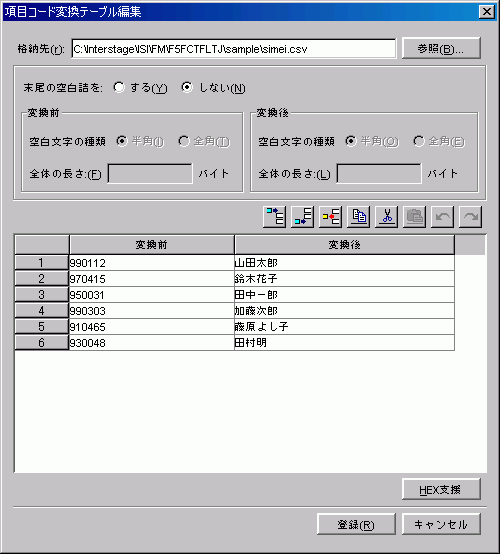Click 全体の長さ(F) byte length field

150,173
